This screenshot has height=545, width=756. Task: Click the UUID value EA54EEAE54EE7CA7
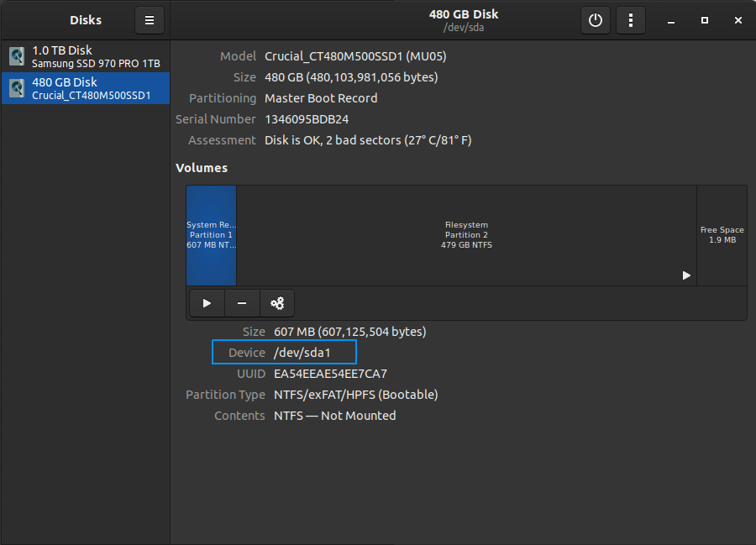[330, 374]
